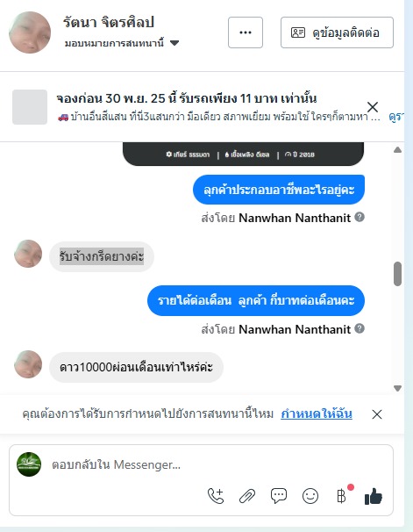Click the ad banner thumbnail image
Screen dimensions: 413x532
(30, 107)
